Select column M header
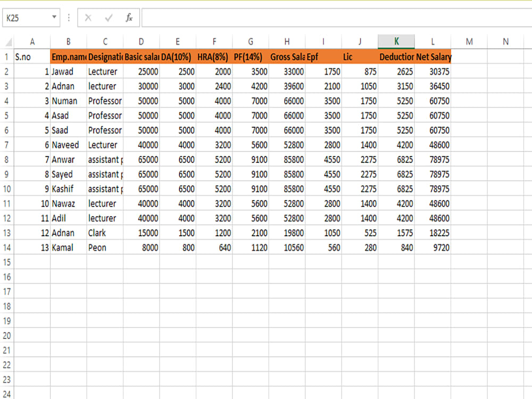The width and height of the screenshot is (532, 399). point(469,41)
